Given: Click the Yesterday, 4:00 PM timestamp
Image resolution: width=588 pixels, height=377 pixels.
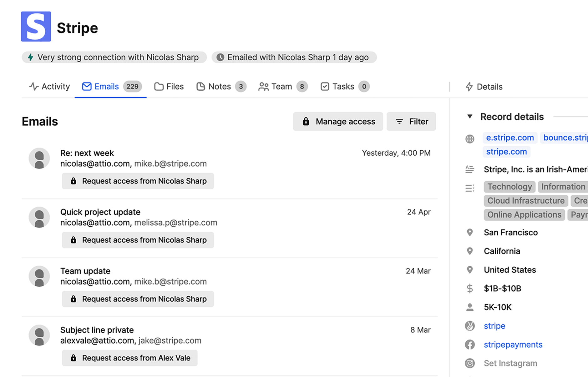Looking at the screenshot, I should [x=396, y=153].
